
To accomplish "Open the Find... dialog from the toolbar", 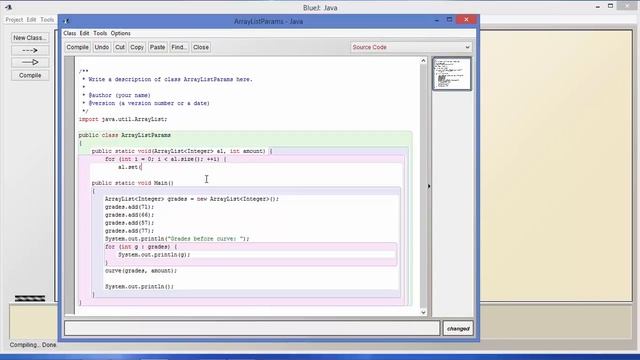I will click(x=179, y=47).
